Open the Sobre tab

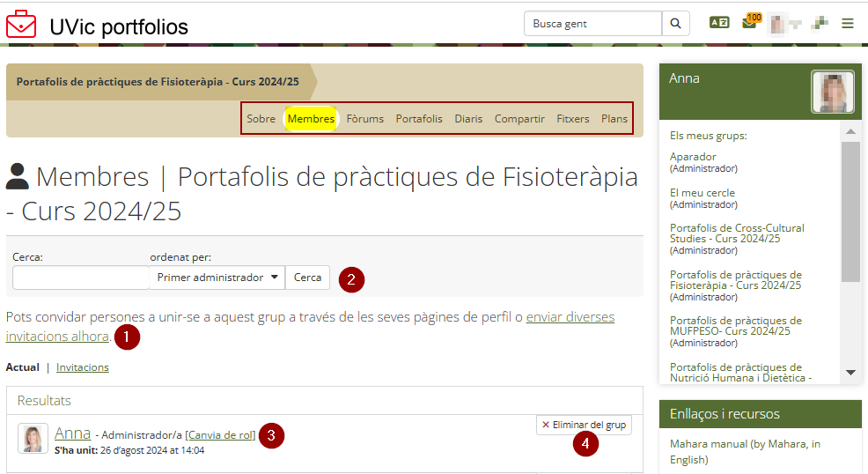(261, 118)
